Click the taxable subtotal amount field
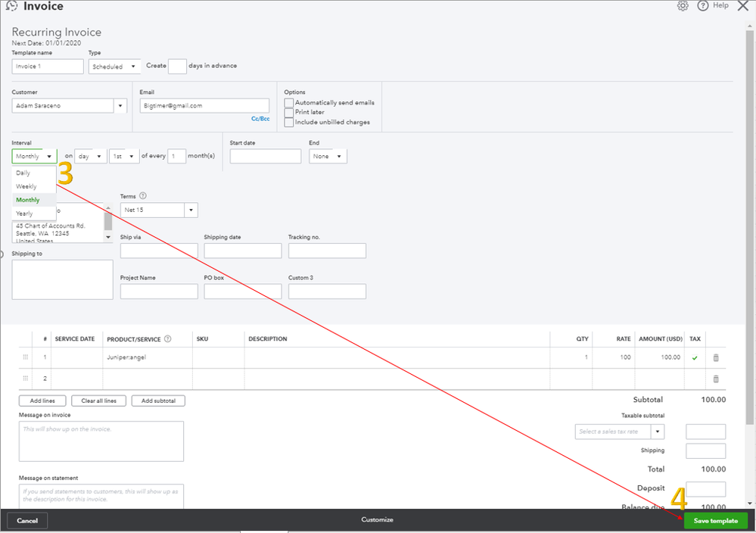The height and width of the screenshot is (533, 756). [705, 432]
